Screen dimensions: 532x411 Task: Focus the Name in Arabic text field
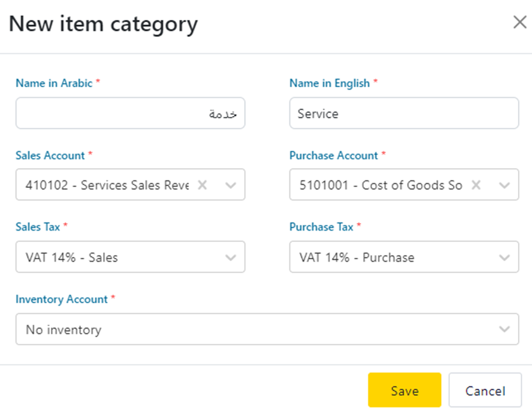point(130,114)
